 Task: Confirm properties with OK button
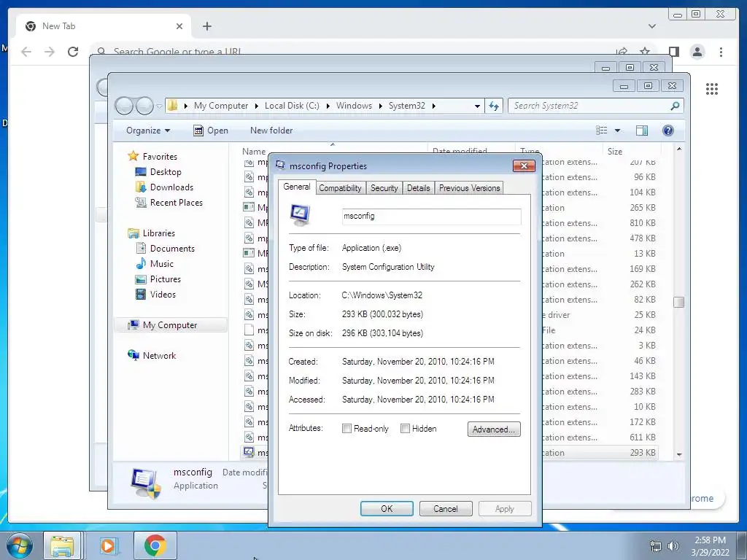pos(387,508)
